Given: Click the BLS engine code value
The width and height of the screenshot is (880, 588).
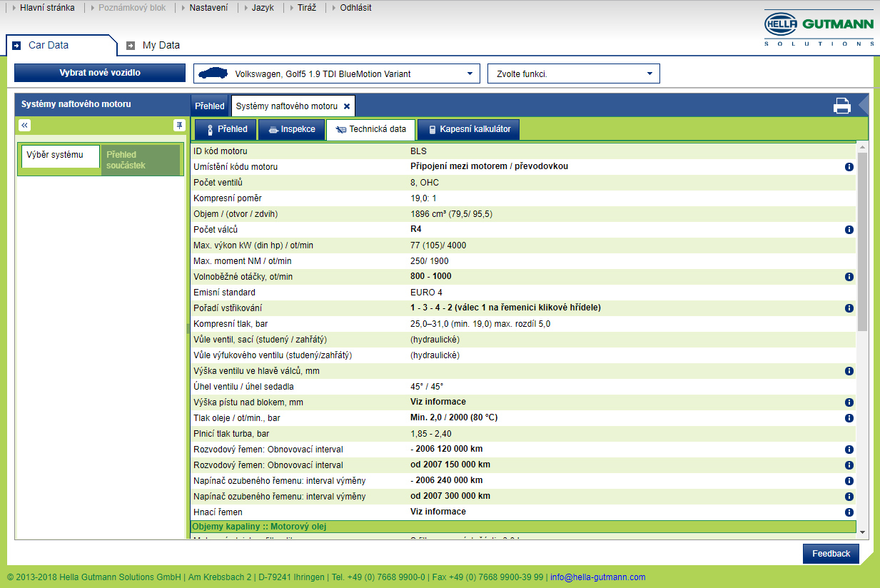Looking at the screenshot, I should tap(418, 151).
